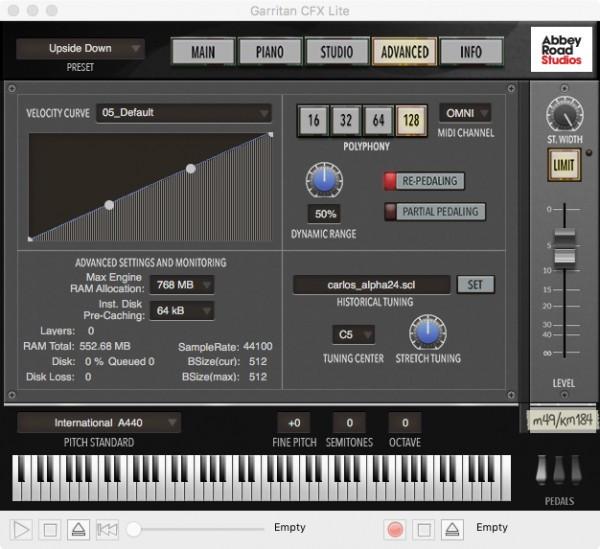Viewport: 600px width, 549px height.
Task: Open the Velocity Curve 05_Default dropdown
Action: click(x=184, y=113)
